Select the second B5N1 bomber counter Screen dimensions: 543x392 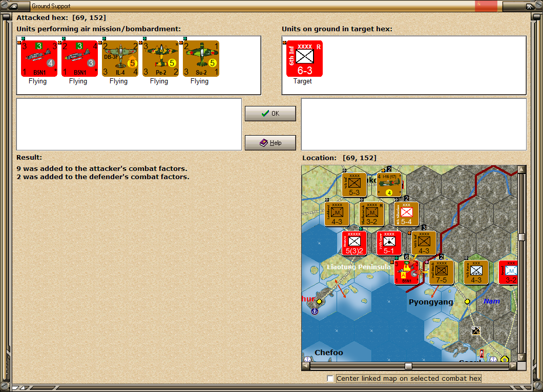(78, 57)
